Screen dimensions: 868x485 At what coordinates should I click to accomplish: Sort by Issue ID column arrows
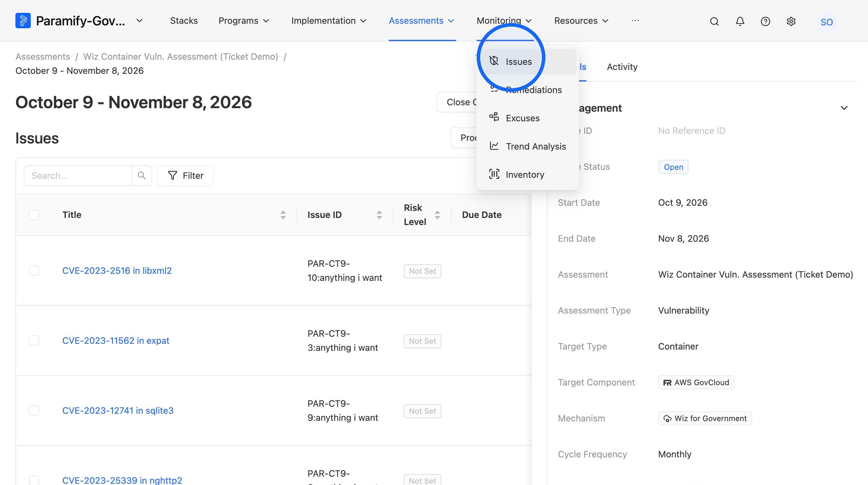coord(379,215)
